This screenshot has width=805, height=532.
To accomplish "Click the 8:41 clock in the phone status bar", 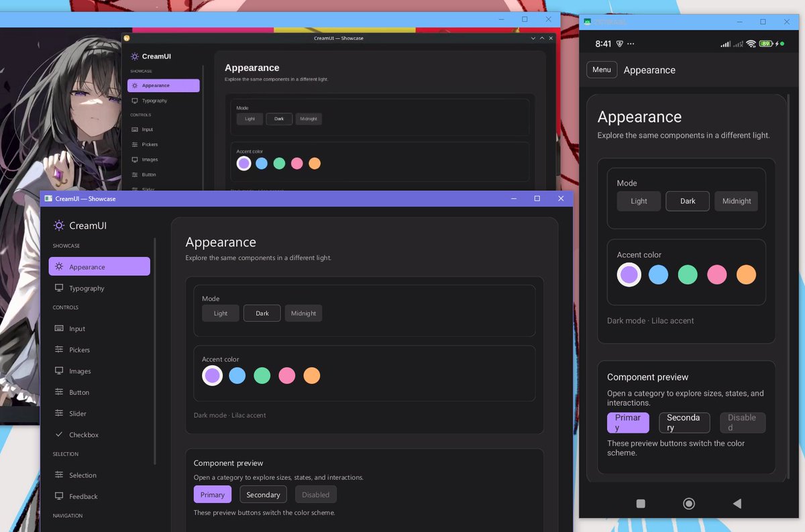I will [x=603, y=44].
